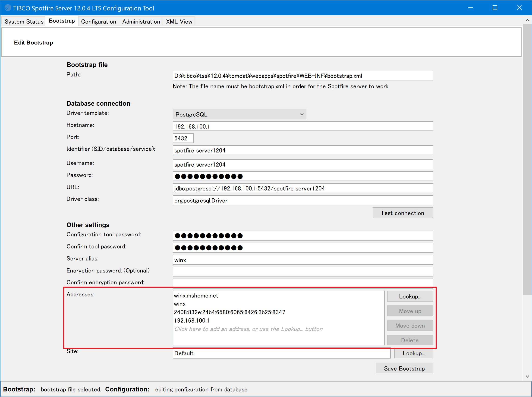Click the Username field
The height and width of the screenshot is (397, 532).
(303, 164)
